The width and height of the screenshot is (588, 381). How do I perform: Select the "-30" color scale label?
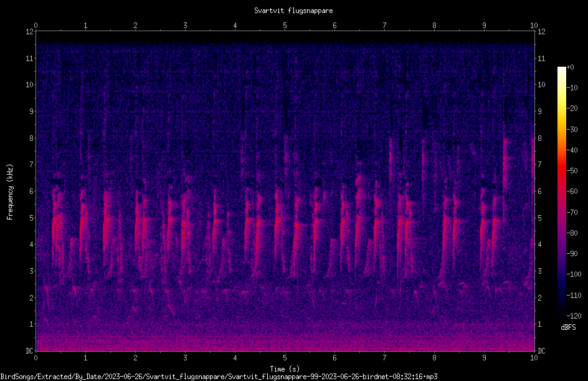pyautogui.click(x=572, y=130)
